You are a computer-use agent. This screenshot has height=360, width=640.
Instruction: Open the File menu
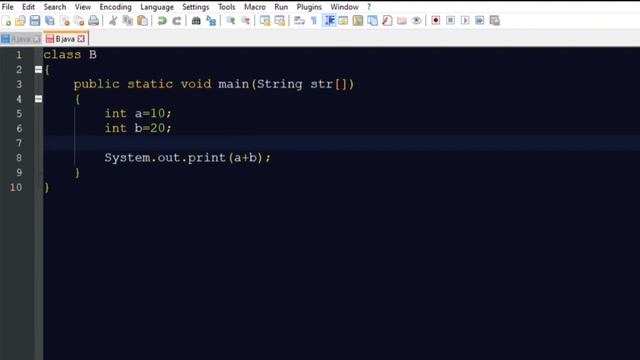(x=8, y=7)
